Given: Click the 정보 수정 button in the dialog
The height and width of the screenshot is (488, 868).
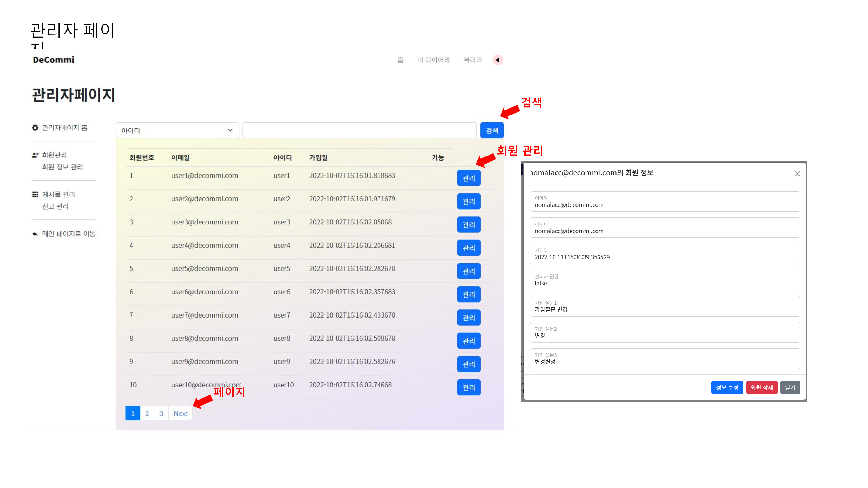Looking at the screenshot, I should 727,387.
